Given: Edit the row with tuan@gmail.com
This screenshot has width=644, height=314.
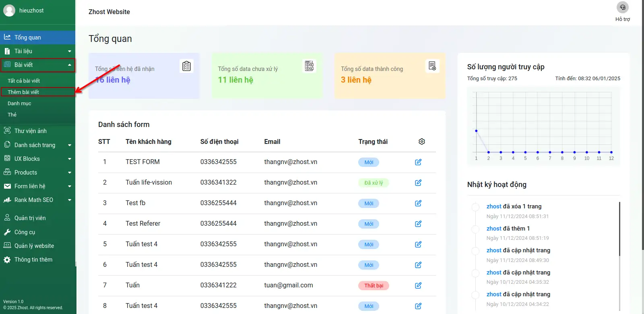Looking at the screenshot, I should click(418, 285).
